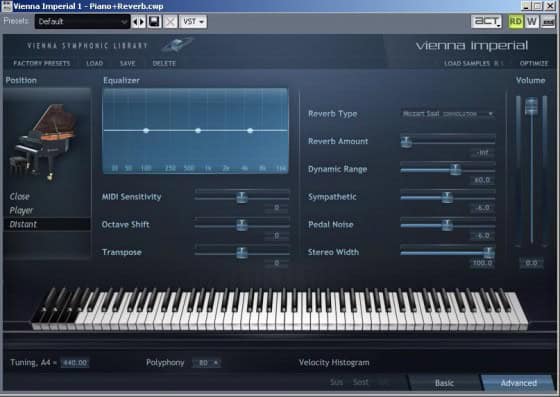Click the Pedal Noise value field
The width and height of the screenshot is (560, 397).
[482, 236]
